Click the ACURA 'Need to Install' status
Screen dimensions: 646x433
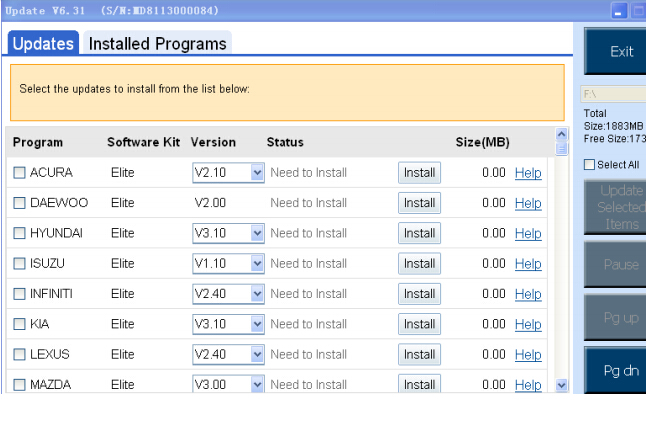pos(309,172)
